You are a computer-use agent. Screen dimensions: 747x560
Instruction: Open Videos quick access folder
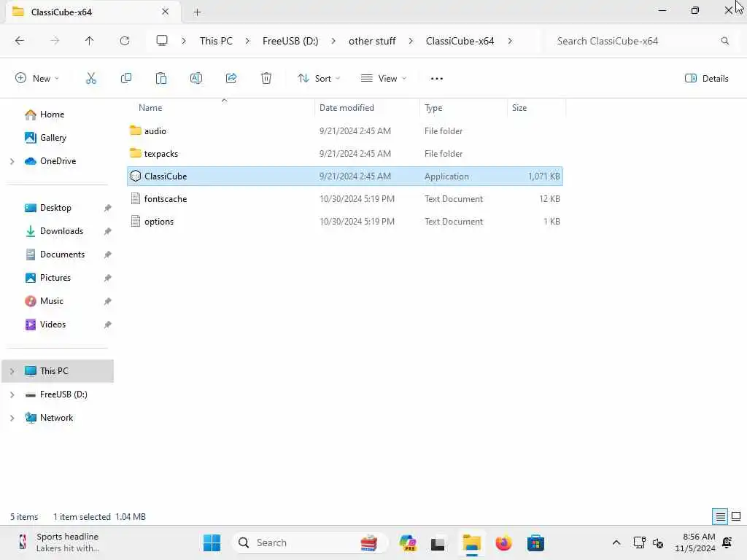[53, 324]
